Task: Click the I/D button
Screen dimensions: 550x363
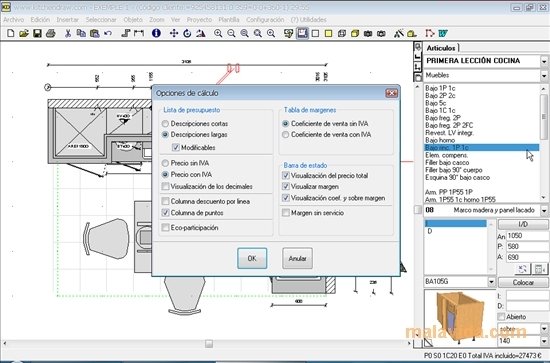Action: point(523,224)
